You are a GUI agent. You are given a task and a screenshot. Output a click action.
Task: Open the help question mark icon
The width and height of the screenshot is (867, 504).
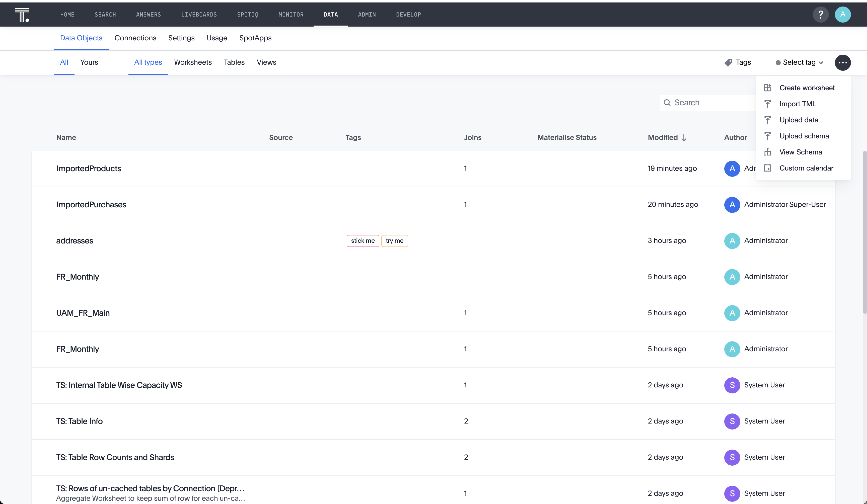point(821,15)
